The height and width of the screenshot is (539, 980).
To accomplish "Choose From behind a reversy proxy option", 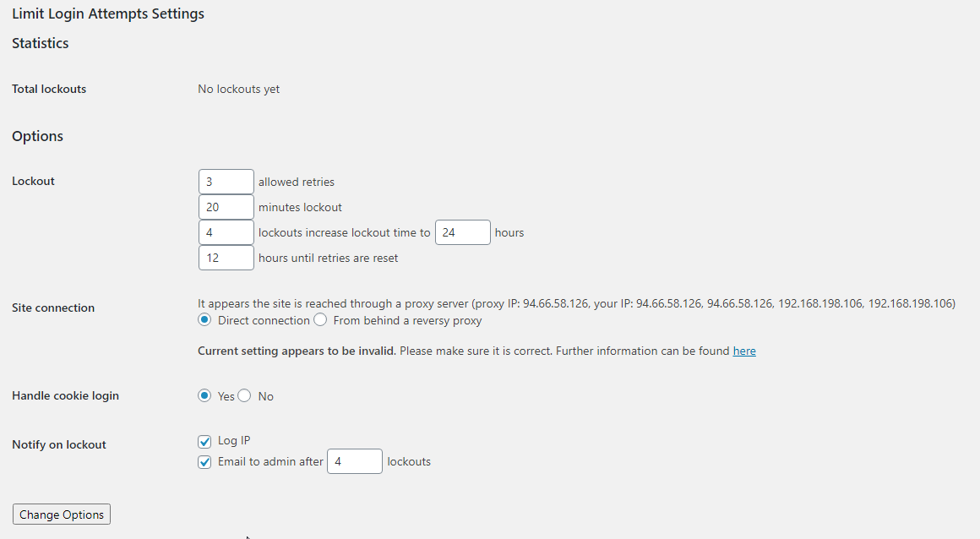I will [320, 320].
